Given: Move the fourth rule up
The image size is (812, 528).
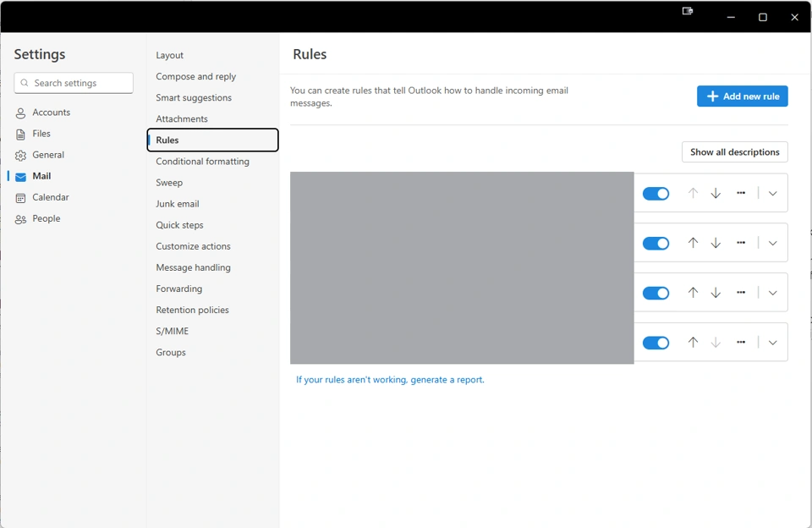Looking at the screenshot, I should (x=693, y=343).
